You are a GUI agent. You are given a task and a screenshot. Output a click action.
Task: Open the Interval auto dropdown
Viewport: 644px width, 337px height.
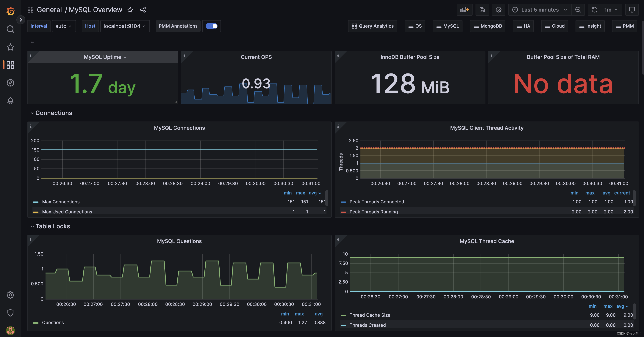[63, 26]
